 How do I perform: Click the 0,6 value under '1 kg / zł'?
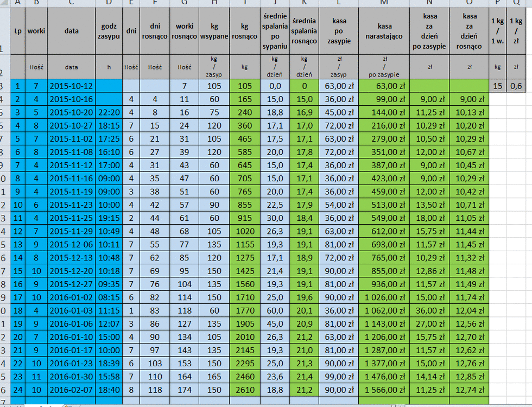tap(517, 86)
